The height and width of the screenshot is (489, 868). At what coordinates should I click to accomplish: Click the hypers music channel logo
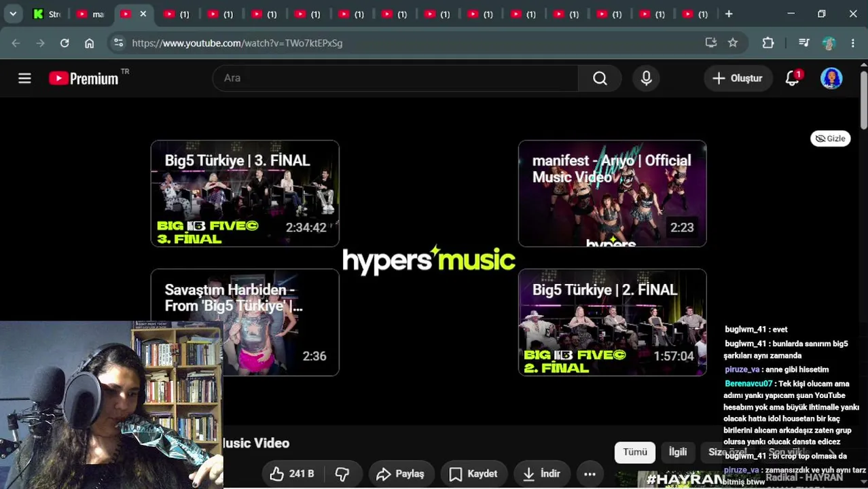pos(429,259)
